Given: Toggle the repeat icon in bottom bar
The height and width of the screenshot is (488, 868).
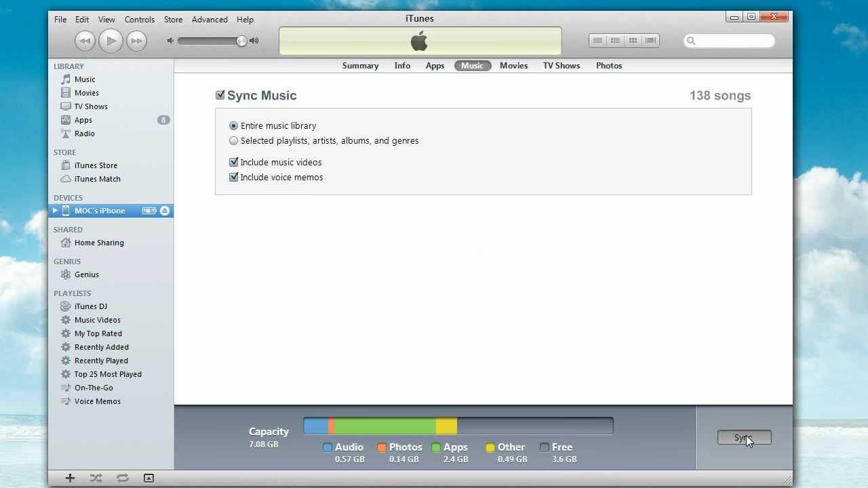Looking at the screenshot, I should click(x=123, y=478).
